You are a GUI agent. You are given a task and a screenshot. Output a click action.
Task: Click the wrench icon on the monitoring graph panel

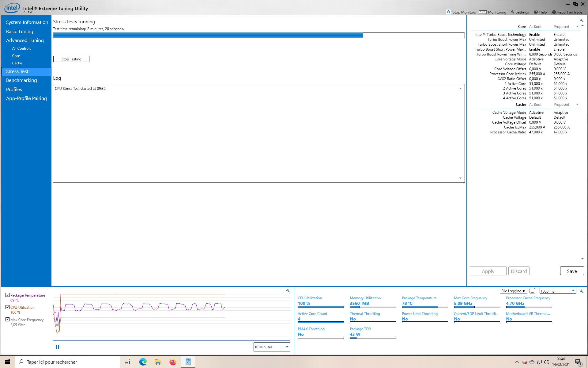pos(288,291)
